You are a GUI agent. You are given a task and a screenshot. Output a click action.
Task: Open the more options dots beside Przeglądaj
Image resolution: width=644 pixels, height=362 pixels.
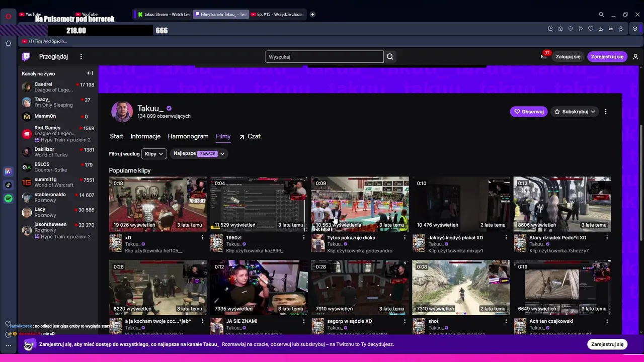[81, 57]
